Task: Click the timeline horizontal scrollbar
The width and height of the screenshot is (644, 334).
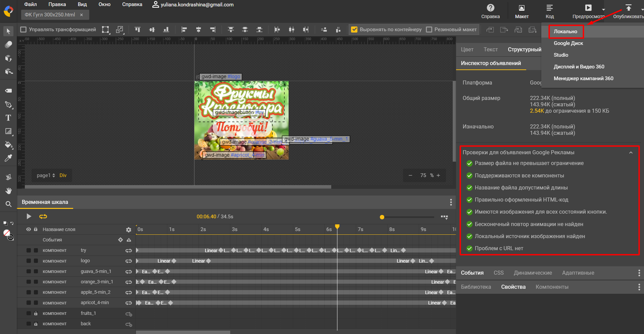Action: [x=183, y=332]
